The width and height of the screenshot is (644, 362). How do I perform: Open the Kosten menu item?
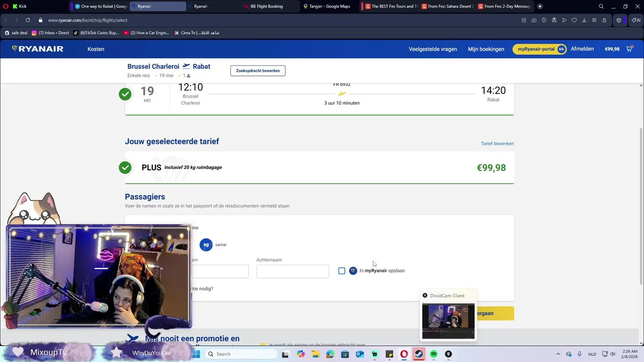coord(96,49)
